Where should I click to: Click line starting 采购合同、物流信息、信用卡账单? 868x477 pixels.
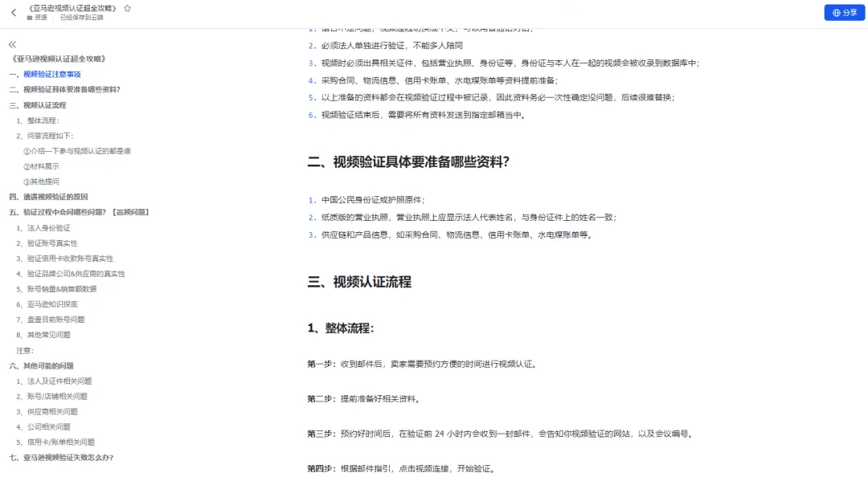click(440, 80)
